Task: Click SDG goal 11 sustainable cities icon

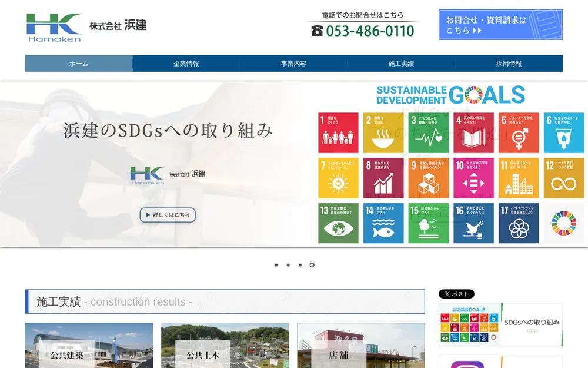Action: (519, 178)
